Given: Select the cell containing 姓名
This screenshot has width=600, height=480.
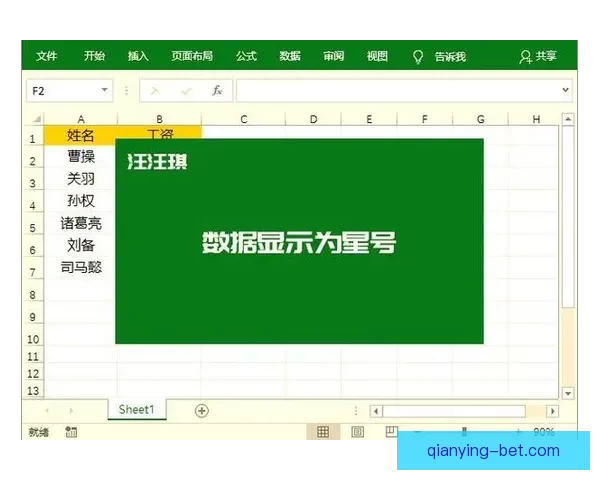Looking at the screenshot, I should click(x=81, y=136).
